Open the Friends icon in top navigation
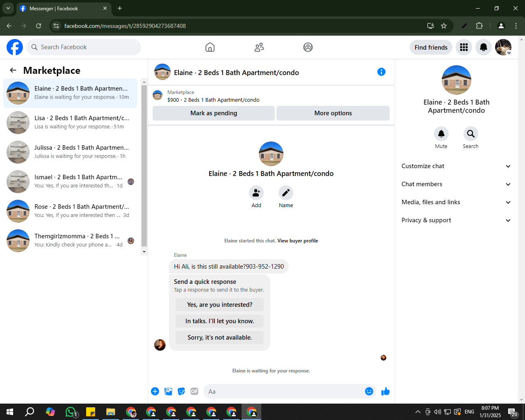The image size is (525, 420). 259,47
